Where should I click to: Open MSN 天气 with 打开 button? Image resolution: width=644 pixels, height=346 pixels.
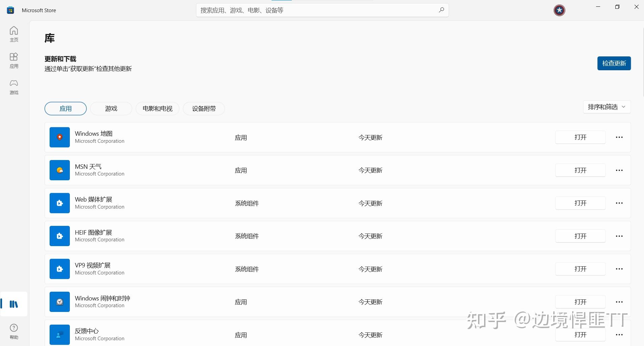pos(580,170)
